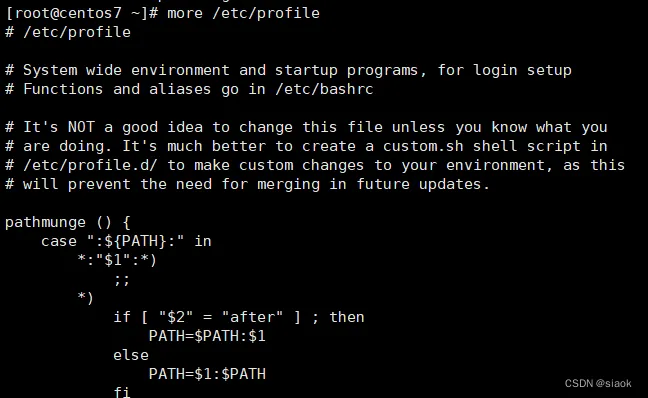Click the 'else' keyword
The width and height of the screenshot is (648, 398).
point(131,355)
